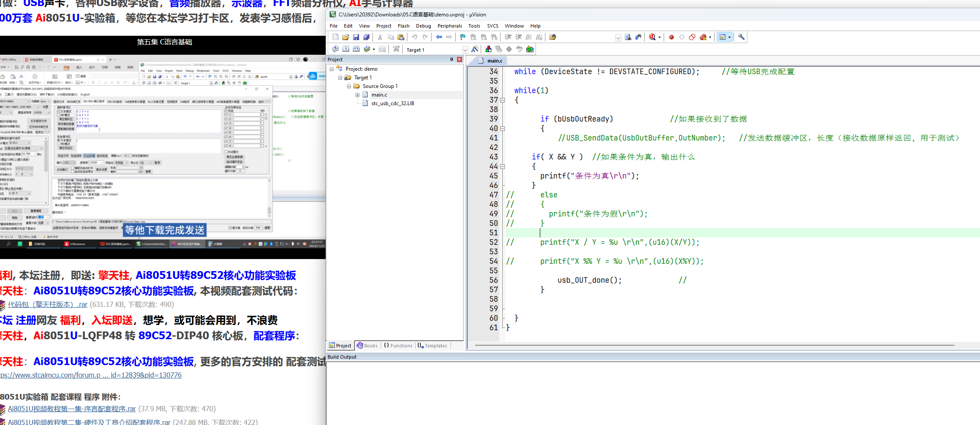980x425 pixels.
Task: Download 代码包(擎天柱版本).rar attachment
Action: (x=47, y=304)
